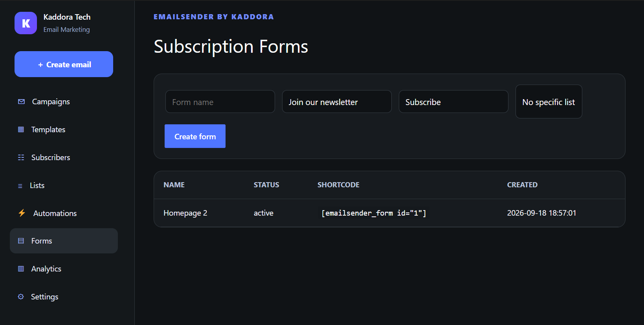Screen dimensions: 644x325
Task: Click the Kaddora K logo icon
Action: coord(26,23)
